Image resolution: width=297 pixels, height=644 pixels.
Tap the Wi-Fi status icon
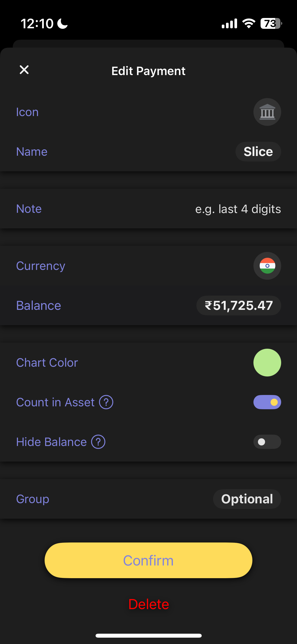tap(249, 24)
